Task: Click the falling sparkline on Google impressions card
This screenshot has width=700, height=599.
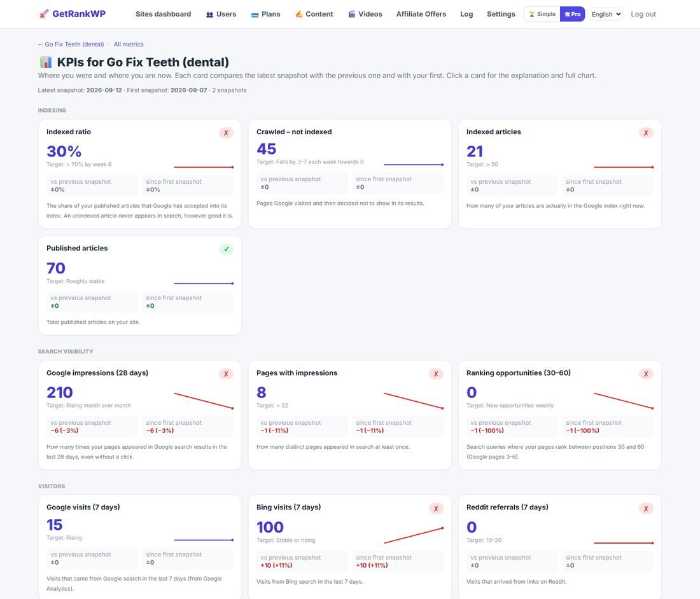Action: 204,401
